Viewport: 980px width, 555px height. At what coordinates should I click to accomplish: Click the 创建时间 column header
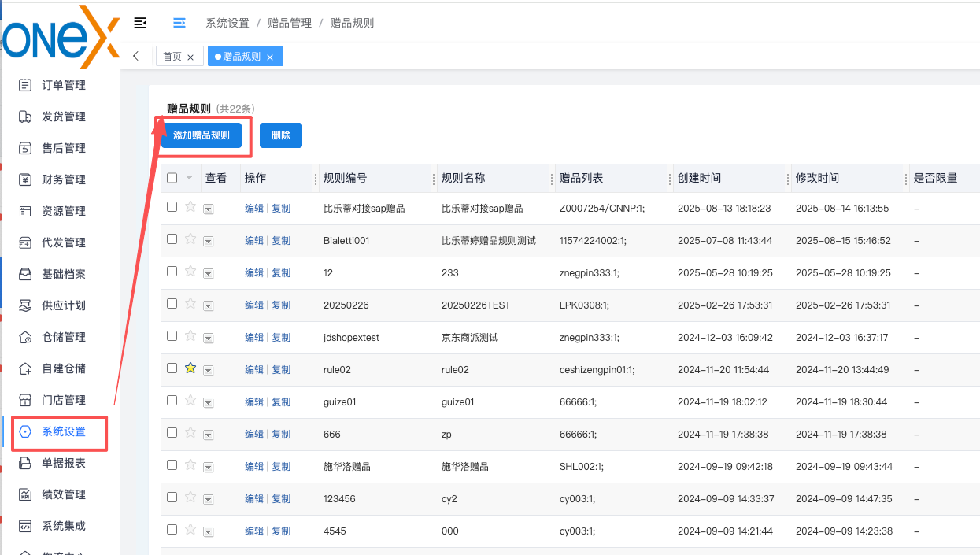tap(699, 178)
